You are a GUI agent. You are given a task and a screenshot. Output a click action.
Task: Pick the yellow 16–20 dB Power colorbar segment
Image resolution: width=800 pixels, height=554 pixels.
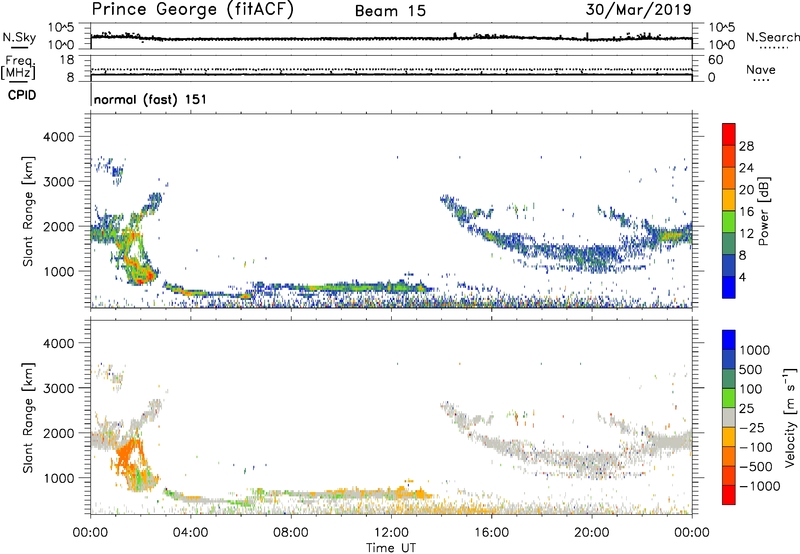729,199
